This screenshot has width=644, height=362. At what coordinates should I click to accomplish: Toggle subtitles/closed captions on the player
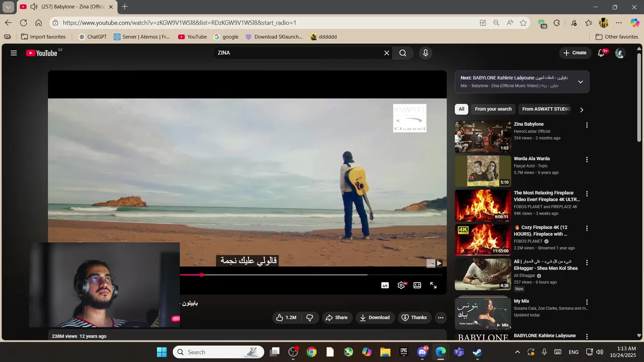click(385, 285)
